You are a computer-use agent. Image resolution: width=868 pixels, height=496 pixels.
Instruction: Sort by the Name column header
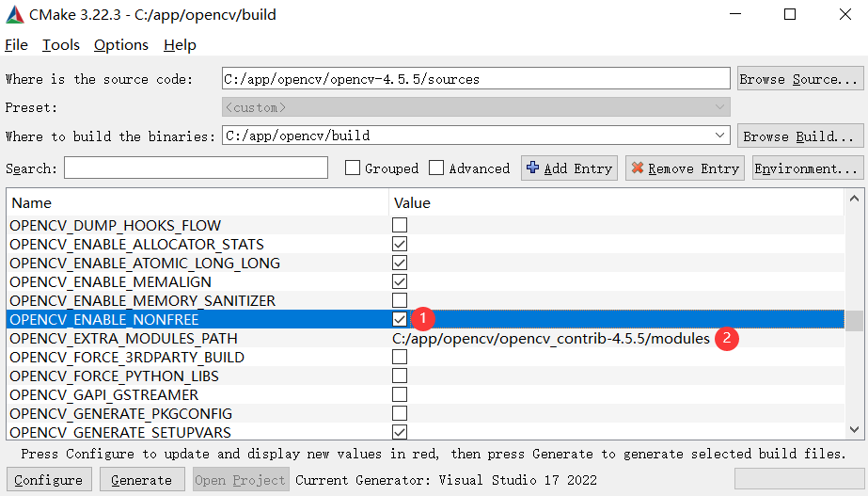pos(197,203)
